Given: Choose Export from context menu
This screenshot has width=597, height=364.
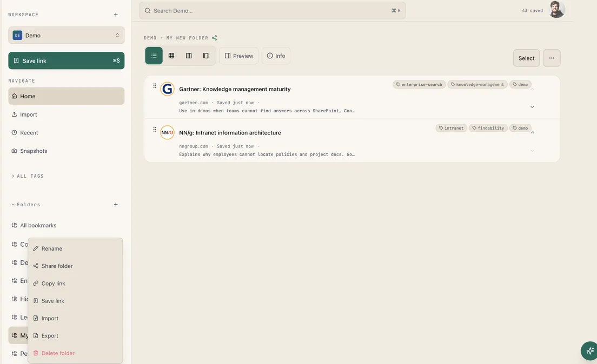Looking at the screenshot, I should coord(75,336).
